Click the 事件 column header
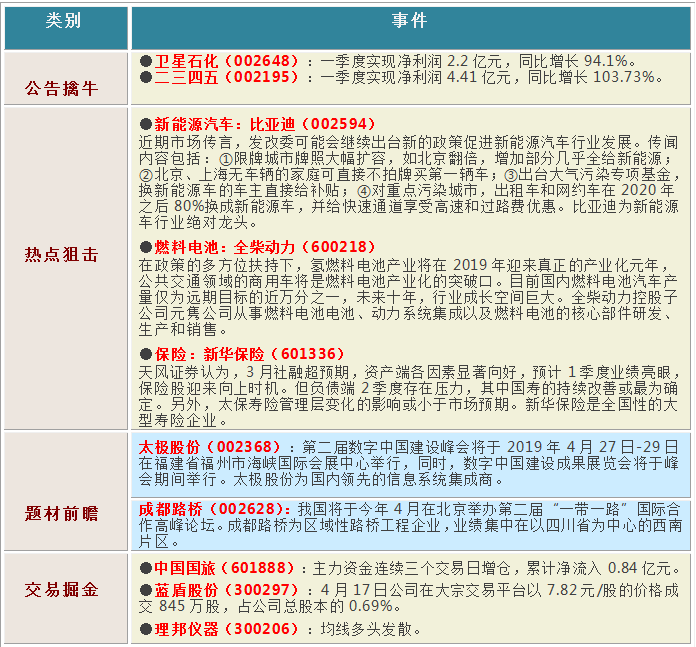This screenshot has height=647, width=696. 411,28
